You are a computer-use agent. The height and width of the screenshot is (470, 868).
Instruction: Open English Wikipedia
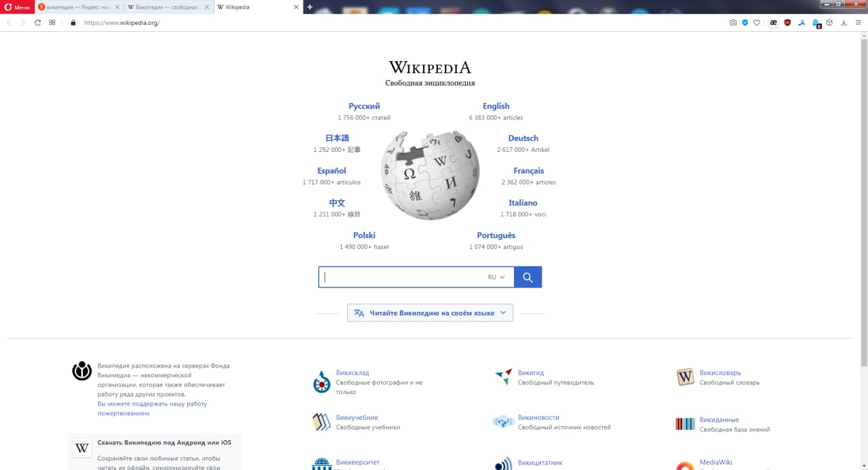pos(496,106)
